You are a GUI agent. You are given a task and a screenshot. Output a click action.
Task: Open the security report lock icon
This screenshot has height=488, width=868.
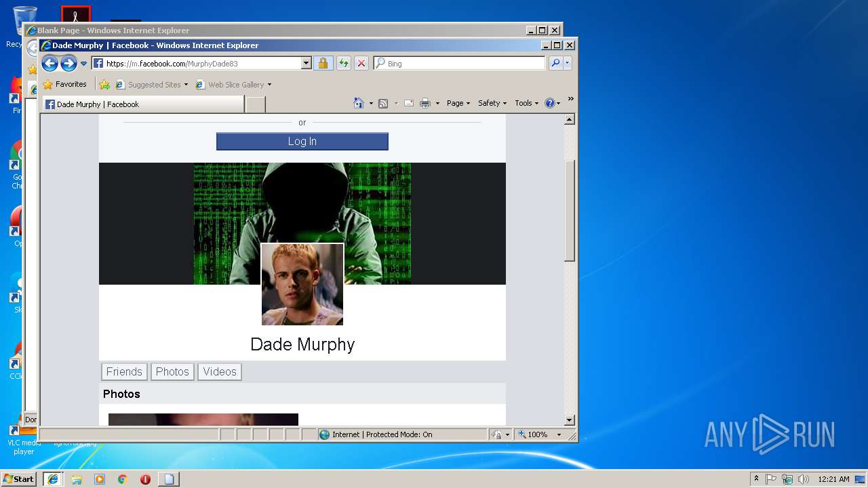[x=323, y=64]
